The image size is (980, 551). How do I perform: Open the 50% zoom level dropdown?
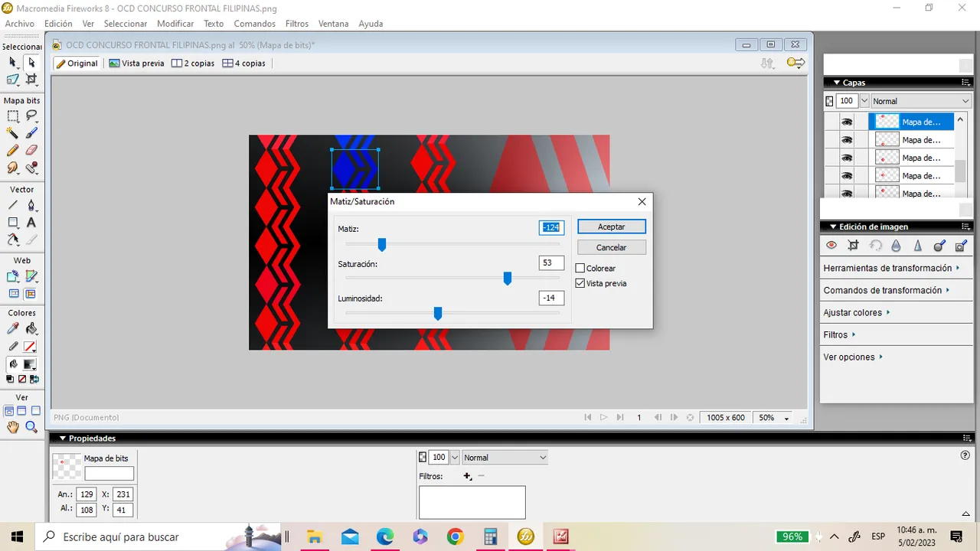pos(787,418)
